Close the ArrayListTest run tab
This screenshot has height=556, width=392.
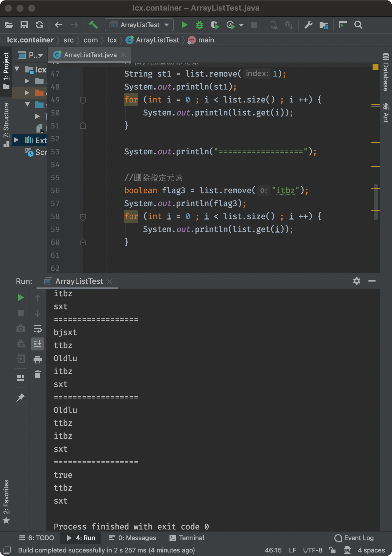tap(109, 282)
